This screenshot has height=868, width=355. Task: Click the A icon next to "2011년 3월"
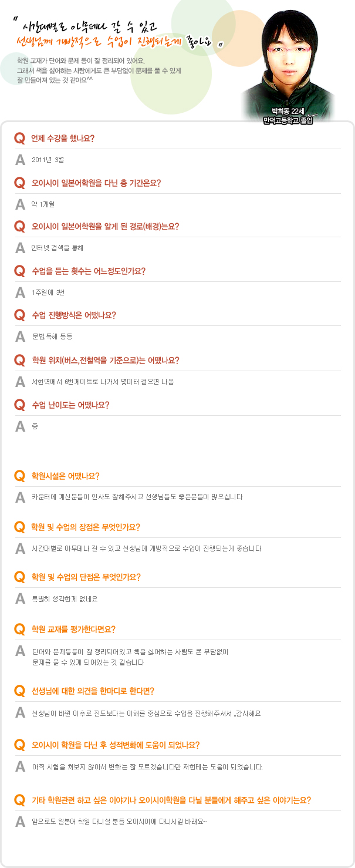click(x=21, y=159)
